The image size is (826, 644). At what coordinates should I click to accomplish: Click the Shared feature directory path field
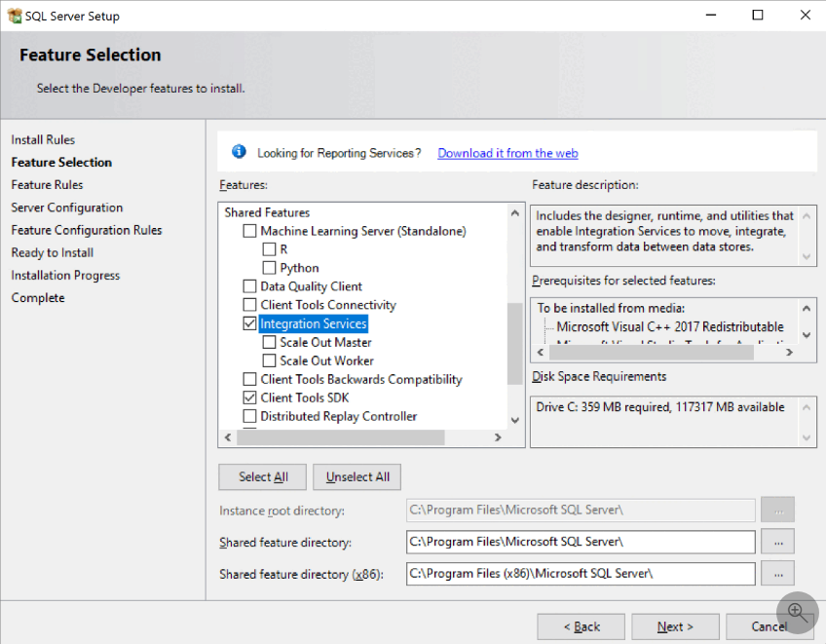[x=581, y=542]
